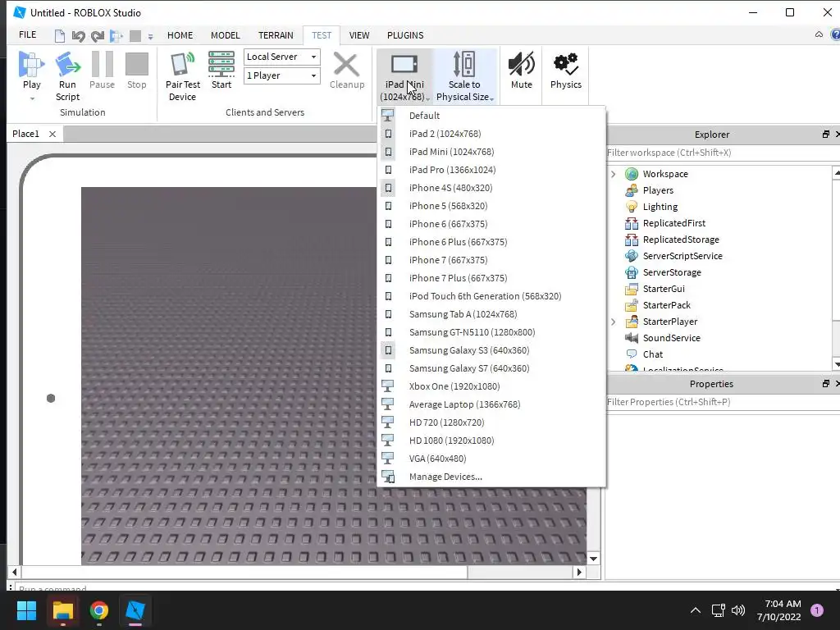840x630 pixels.
Task: Select iPhone 6 Plus (667x375) device
Action: [x=491, y=242]
